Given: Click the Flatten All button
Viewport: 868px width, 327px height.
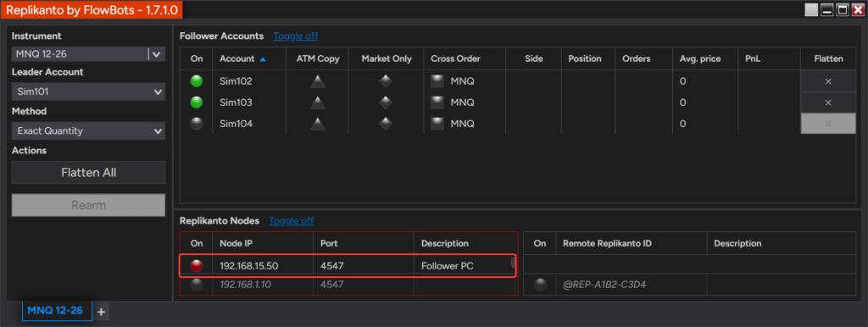Looking at the screenshot, I should (x=88, y=173).
